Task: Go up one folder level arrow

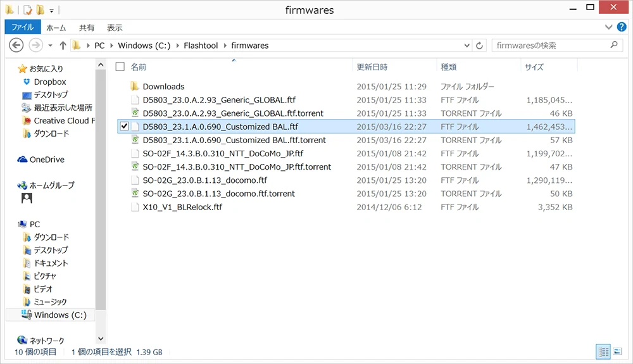Action: 63,46
